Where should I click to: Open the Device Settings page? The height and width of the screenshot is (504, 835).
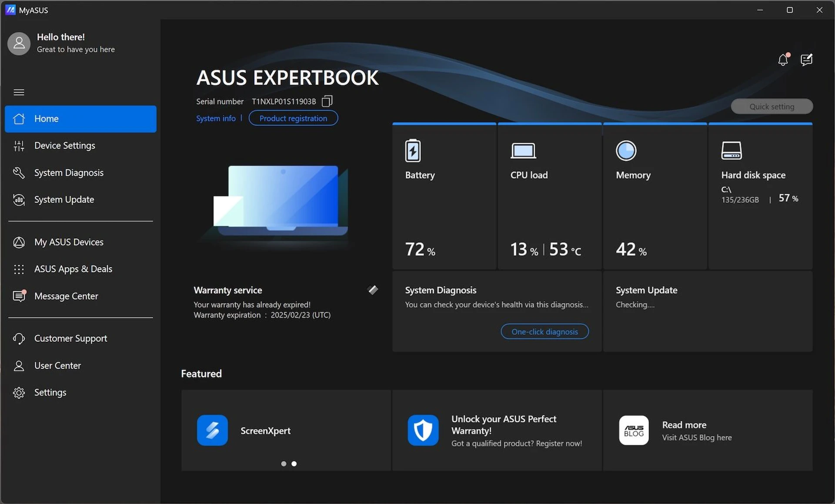point(80,146)
